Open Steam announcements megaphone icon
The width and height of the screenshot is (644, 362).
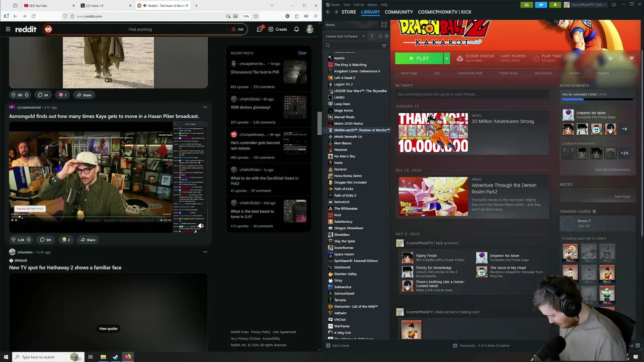pyautogui.click(x=541, y=5)
